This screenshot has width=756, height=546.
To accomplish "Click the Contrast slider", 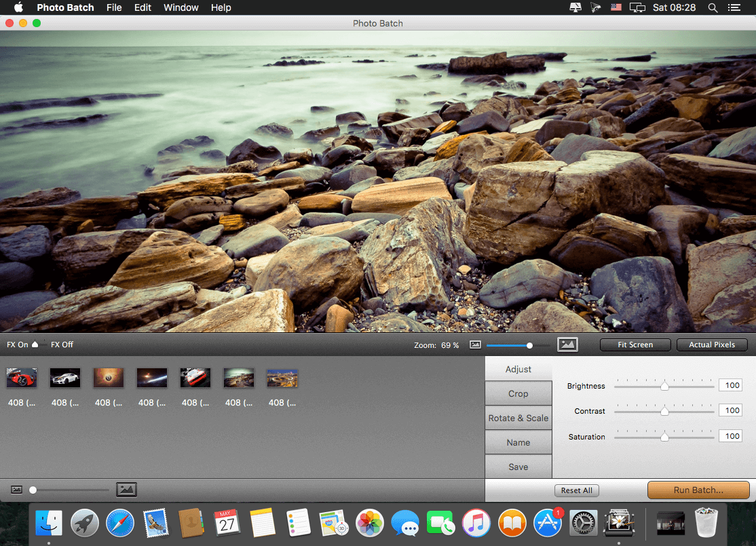I will coord(664,411).
